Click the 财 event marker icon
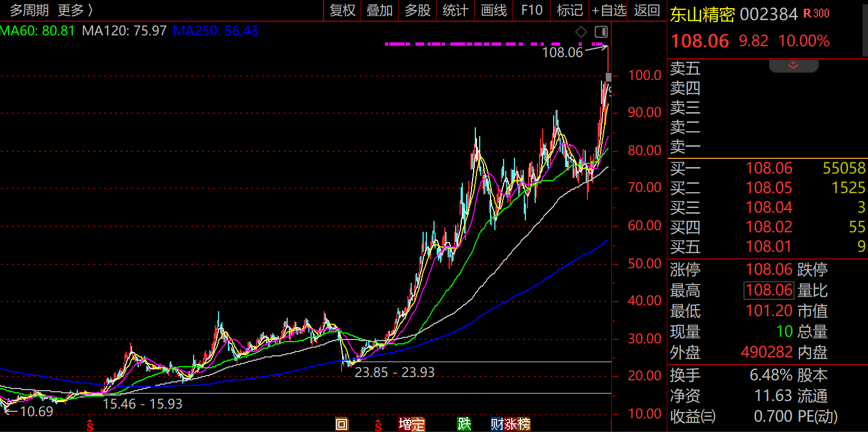Screen dimensions: 868x432 [497, 424]
